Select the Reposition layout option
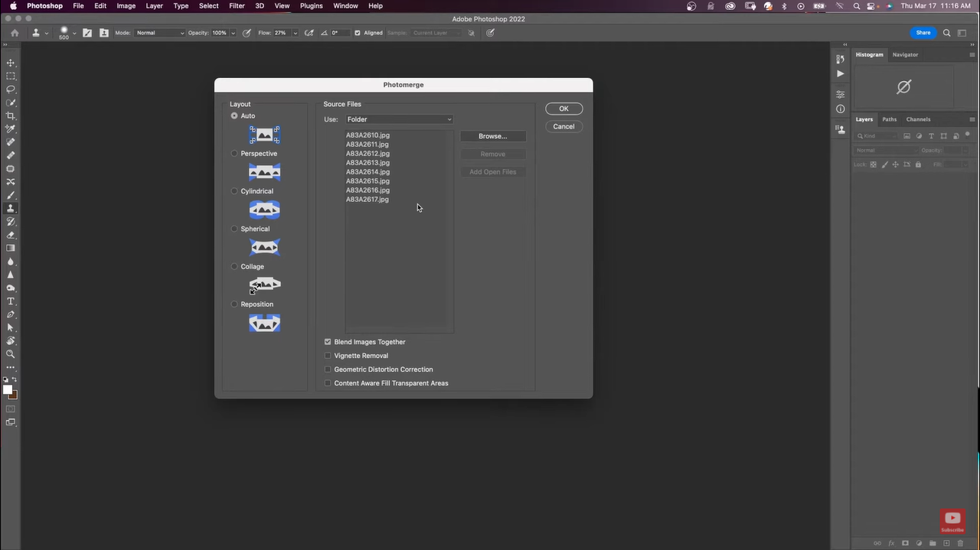Screen dimensions: 980x550 tap(234, 304)
